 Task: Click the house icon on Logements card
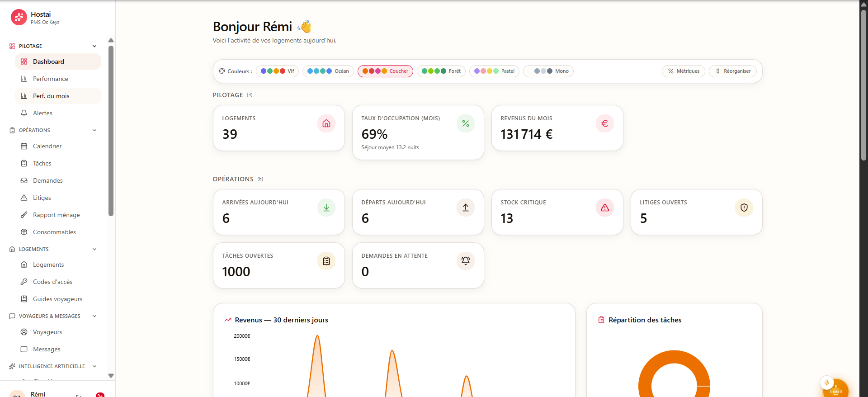tap(326, 123)
